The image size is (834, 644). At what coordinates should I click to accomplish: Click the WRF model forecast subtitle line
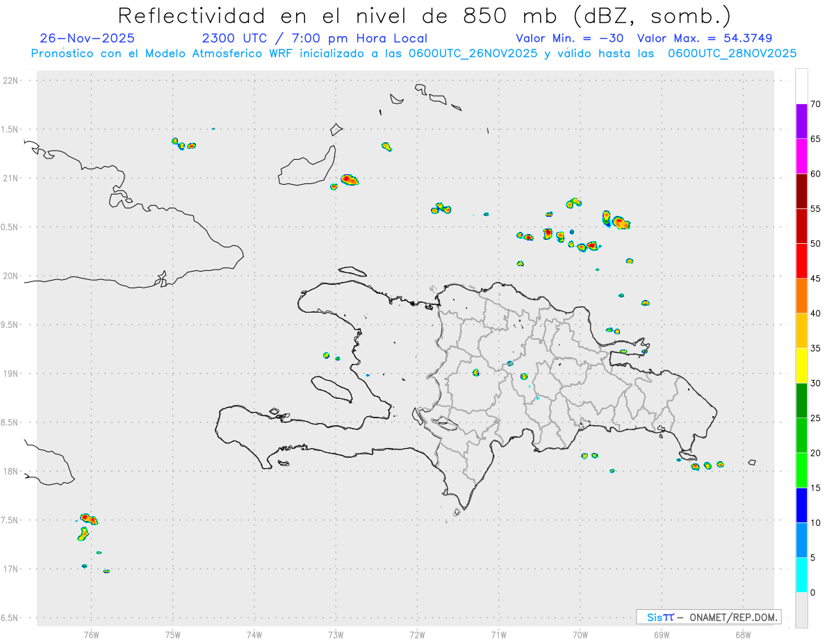[x=414, y=53]
